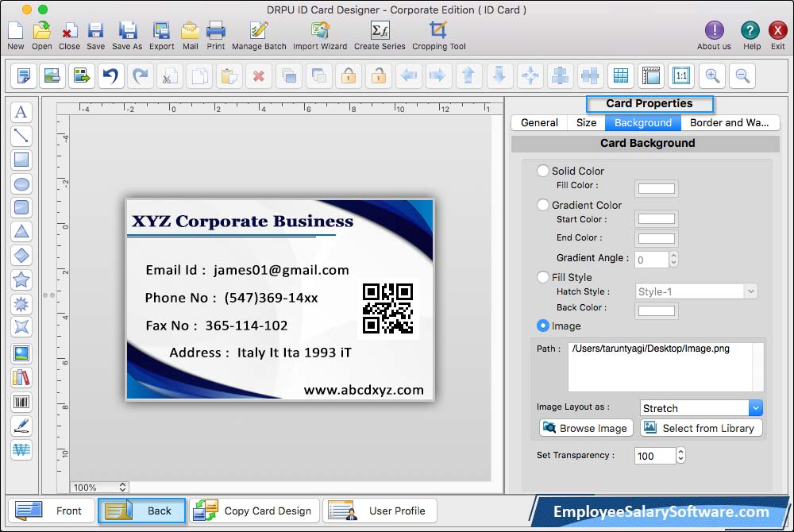
Task: Click the Zoom out magnifier
Action: pos(742,76)
